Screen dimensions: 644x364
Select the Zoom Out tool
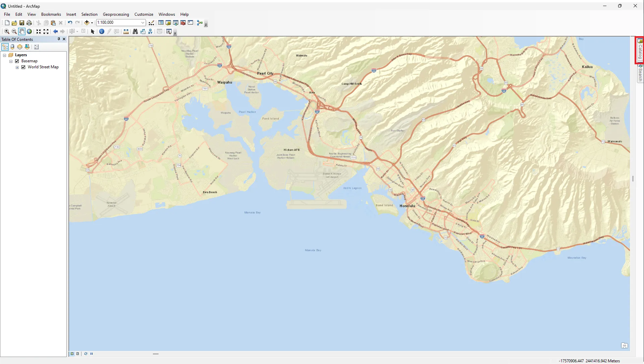tap(14, 31)
